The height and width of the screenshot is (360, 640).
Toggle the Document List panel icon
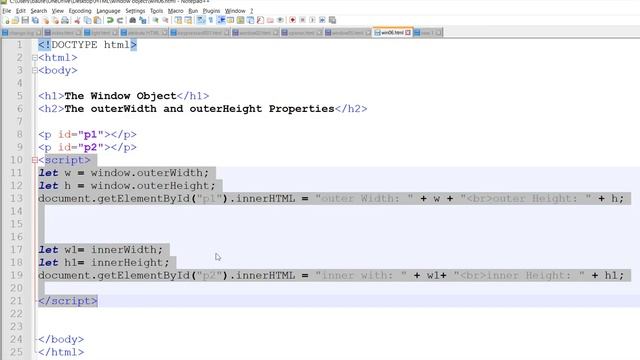tap(250, 20)
